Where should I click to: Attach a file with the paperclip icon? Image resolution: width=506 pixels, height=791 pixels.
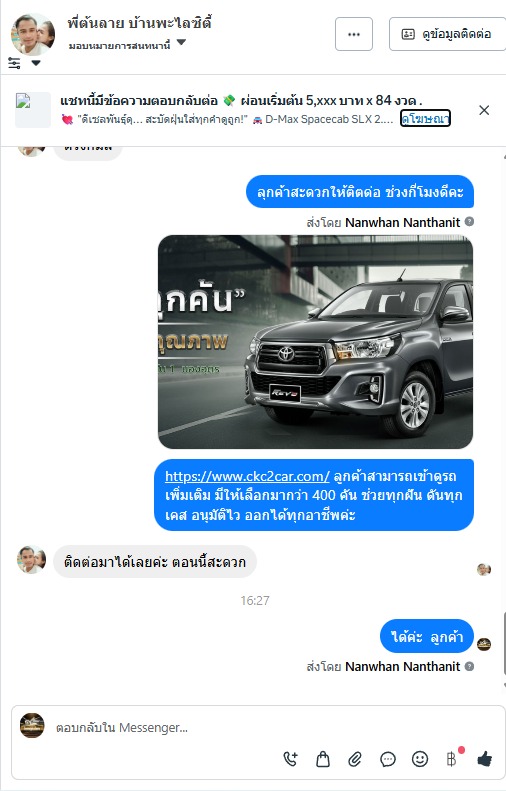pos(355,759)
